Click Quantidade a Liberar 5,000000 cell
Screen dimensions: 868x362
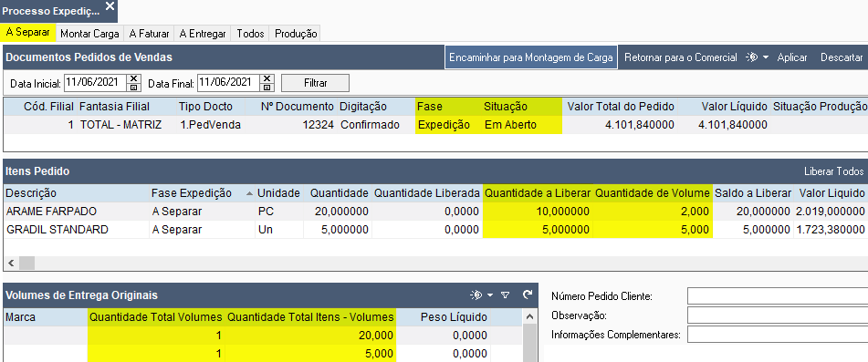click(x=538, y=230)
